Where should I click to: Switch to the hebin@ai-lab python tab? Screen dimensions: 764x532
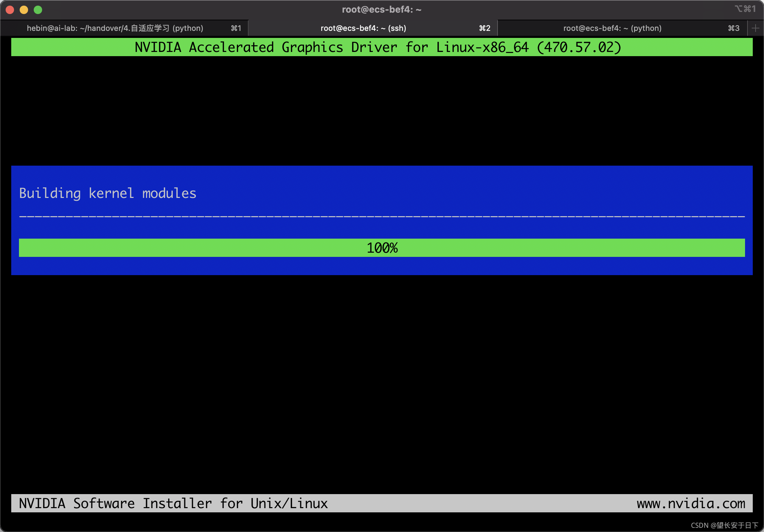pyautogui.click(x=115, y=28)
